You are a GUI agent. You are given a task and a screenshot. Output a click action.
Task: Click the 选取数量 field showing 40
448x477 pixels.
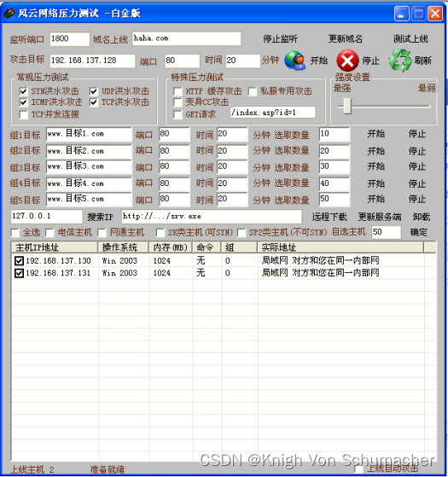(335, 183)
